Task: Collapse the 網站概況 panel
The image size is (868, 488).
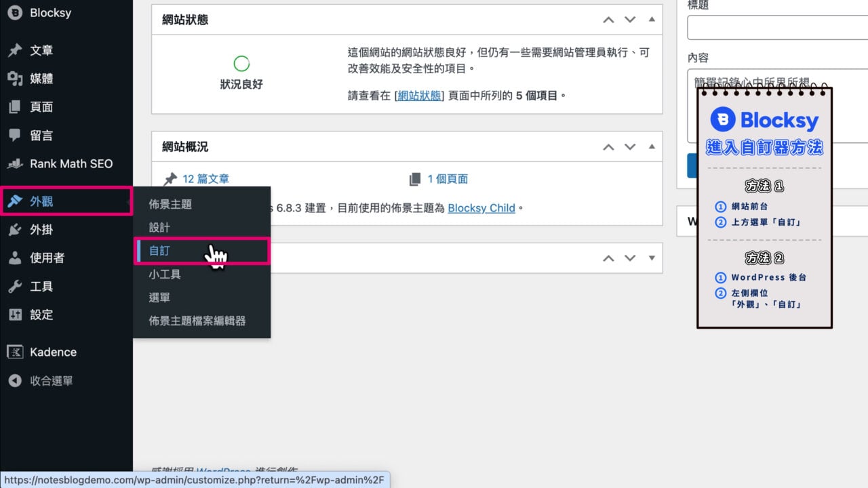Action: click(x=652, y=146)
